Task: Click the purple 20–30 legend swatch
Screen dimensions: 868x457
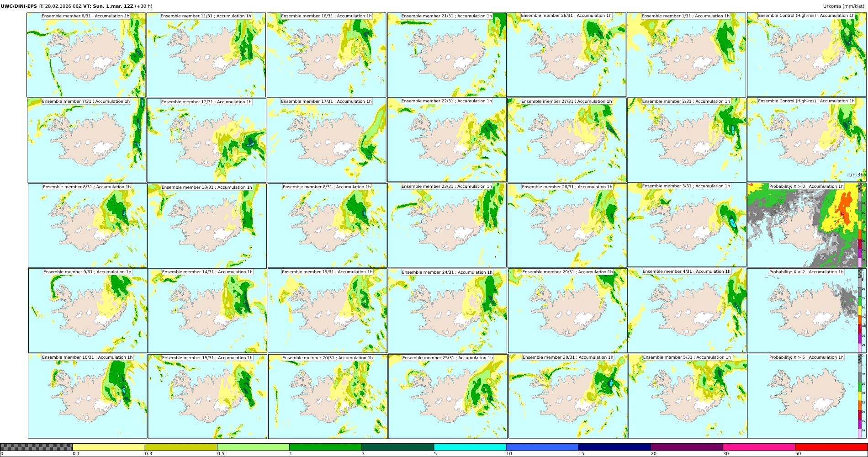Action: coord(687,447)
